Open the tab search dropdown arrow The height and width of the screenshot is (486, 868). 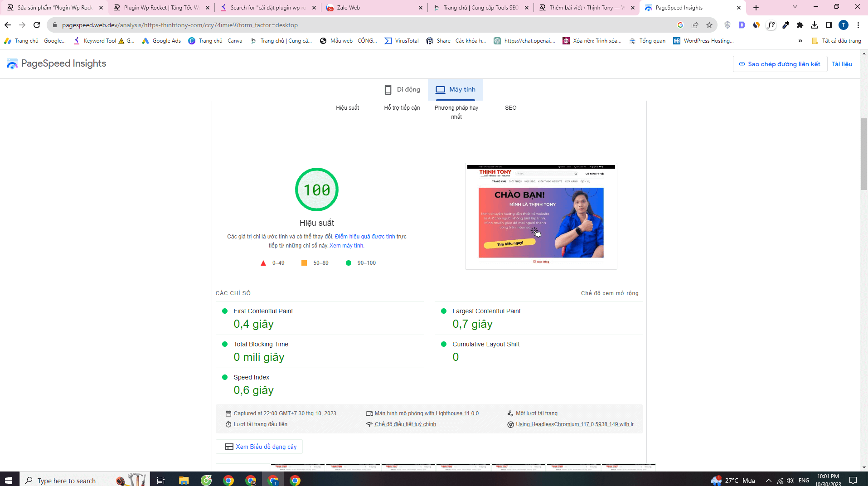point(795,7)
